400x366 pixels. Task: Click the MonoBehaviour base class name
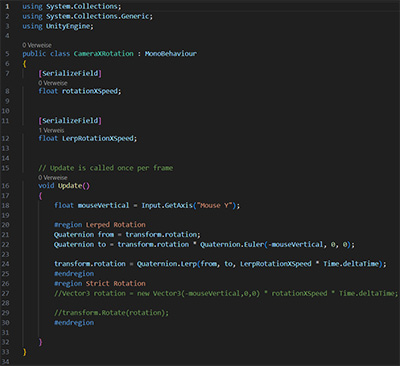pyautogui.click(x=171, y=54)
